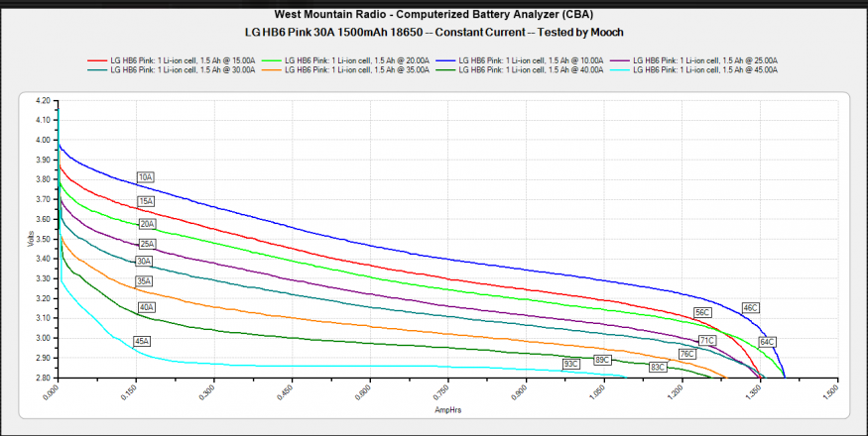The image size is (868, 436).
Task: Click the 46C temperature marker
Action: [x=750, y=308]
